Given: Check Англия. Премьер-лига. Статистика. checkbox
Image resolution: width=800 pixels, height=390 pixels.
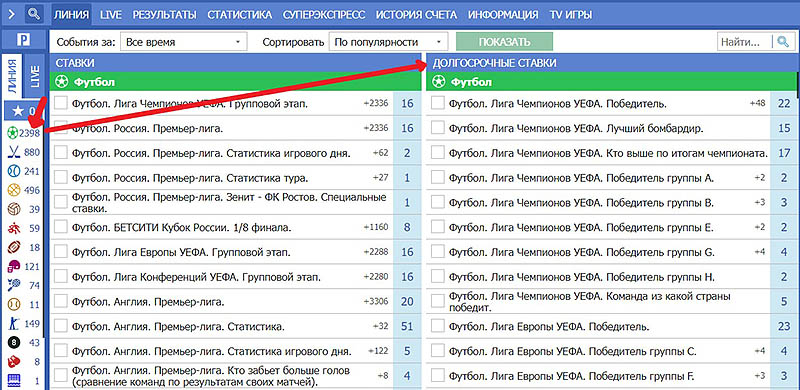Looking at the screenshot, I should [x=61, y=326].
